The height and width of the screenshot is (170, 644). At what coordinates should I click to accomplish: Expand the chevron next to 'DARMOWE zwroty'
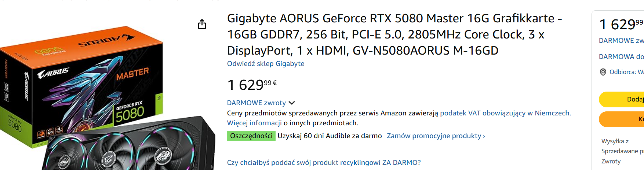[x=292, y=103]
